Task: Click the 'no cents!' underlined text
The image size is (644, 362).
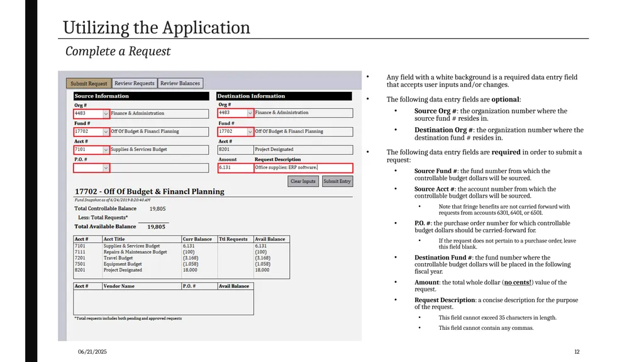Action: pyautogui.click(x=518, y=283)
